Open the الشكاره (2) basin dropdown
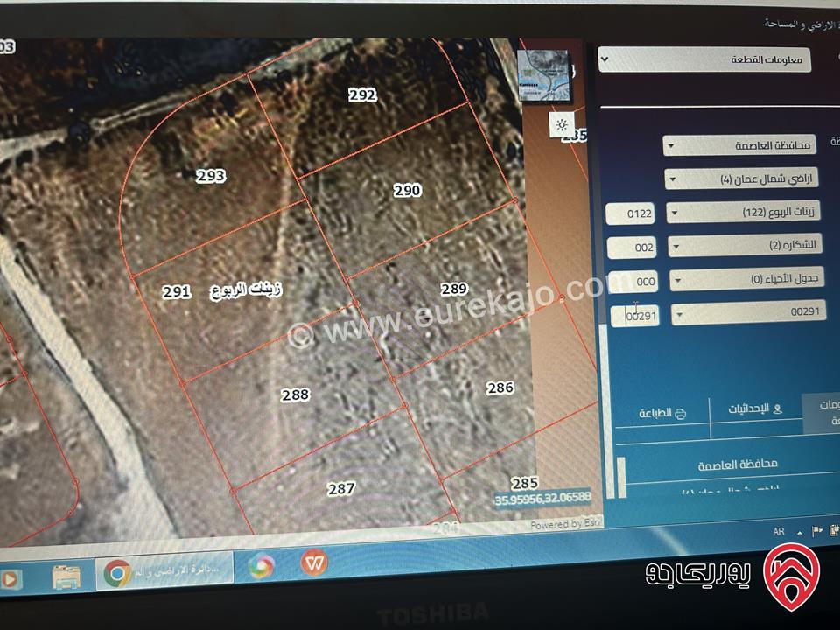 tap(745, 246)
